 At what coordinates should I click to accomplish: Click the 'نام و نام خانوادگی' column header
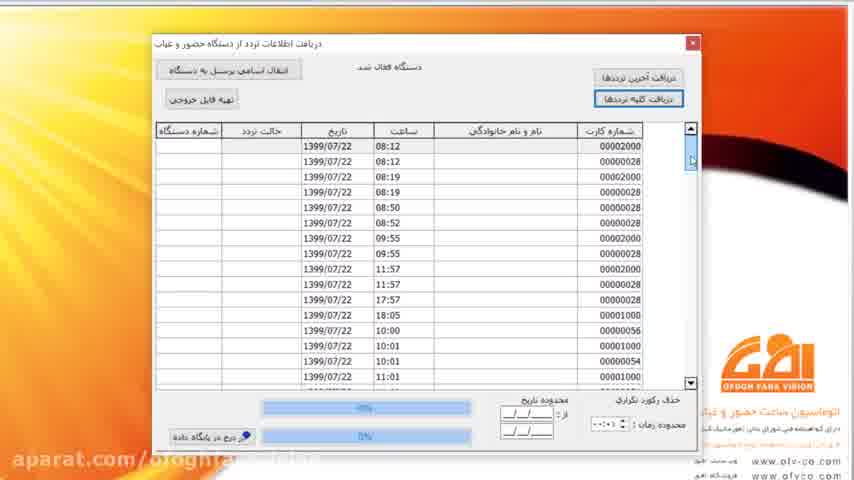coord(505,131)
